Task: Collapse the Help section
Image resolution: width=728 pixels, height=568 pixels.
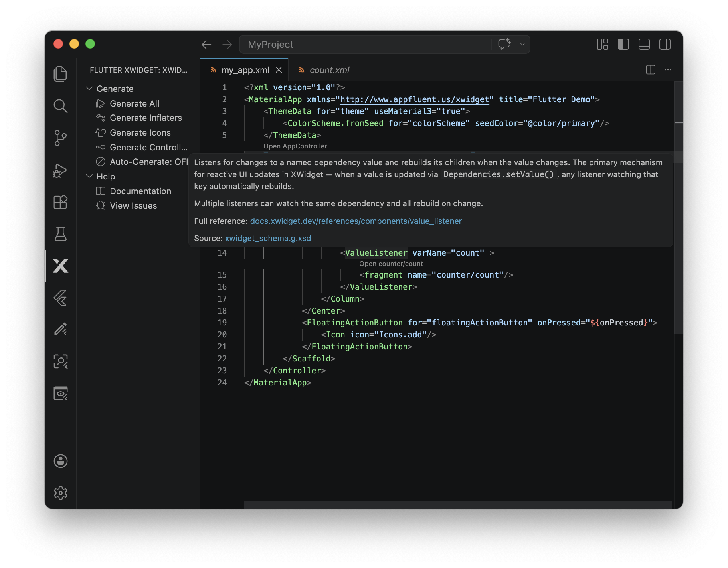Action: (x=89, y=176)
